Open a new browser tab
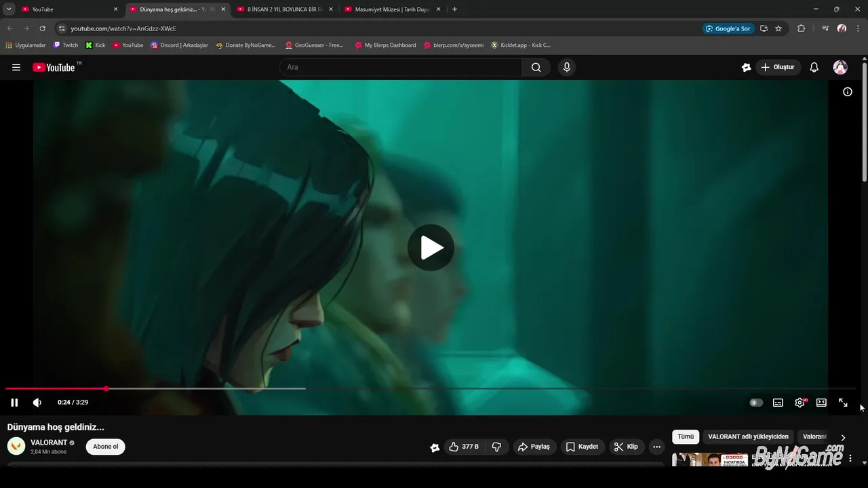Viewport: 868px width, 488px height. pos(454,9)
